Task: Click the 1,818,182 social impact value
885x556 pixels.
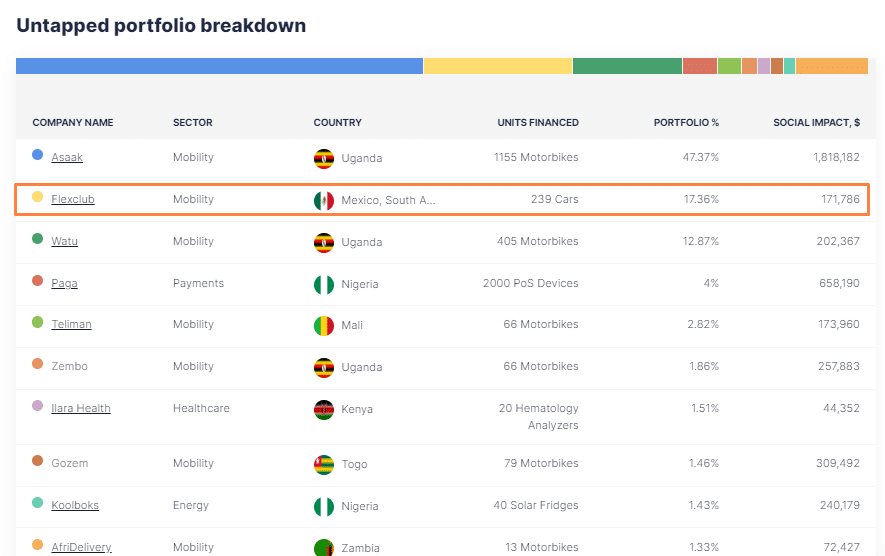Action: point(836,157)
